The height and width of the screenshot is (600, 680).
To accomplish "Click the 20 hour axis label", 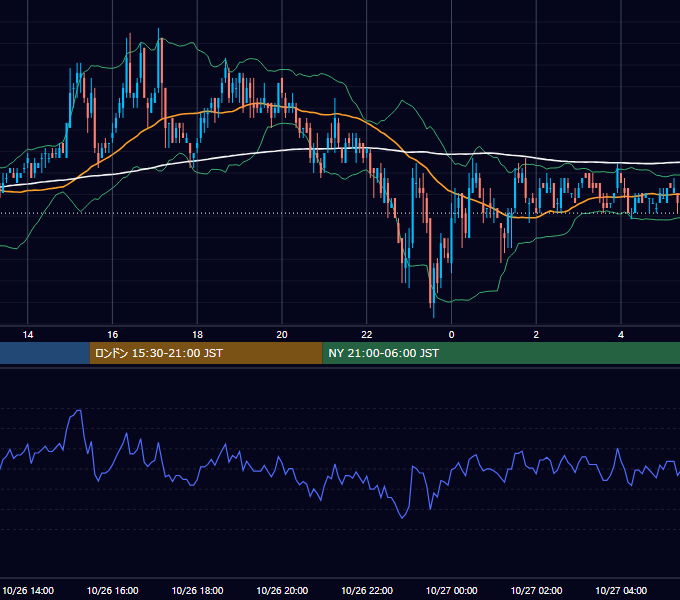I will (x=282, y=335).
